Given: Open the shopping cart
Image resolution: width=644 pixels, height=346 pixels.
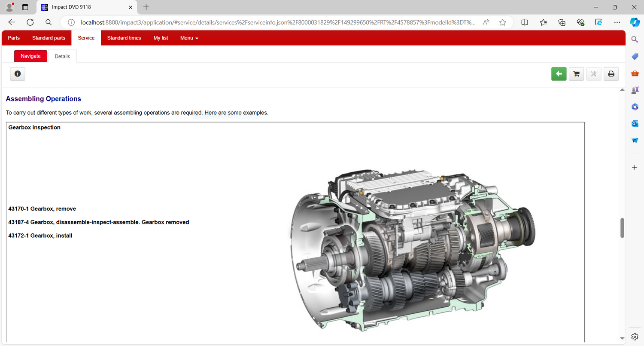Looking at the screenshot, I should click(576, 74).
